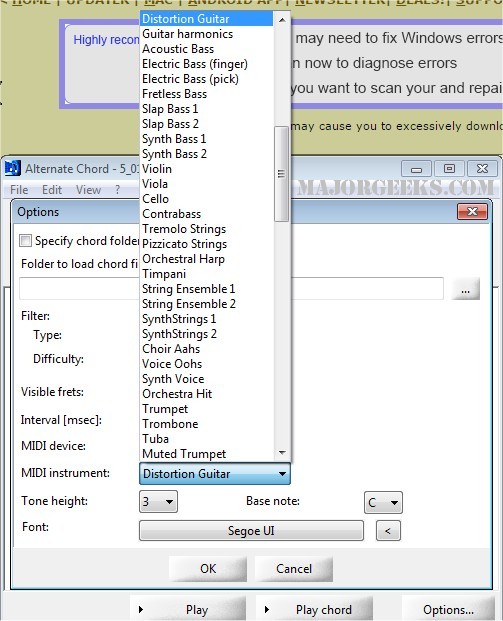Click the < button next to font
The height and width of the screenshot is (621, 503).
(x=388, y=531)
